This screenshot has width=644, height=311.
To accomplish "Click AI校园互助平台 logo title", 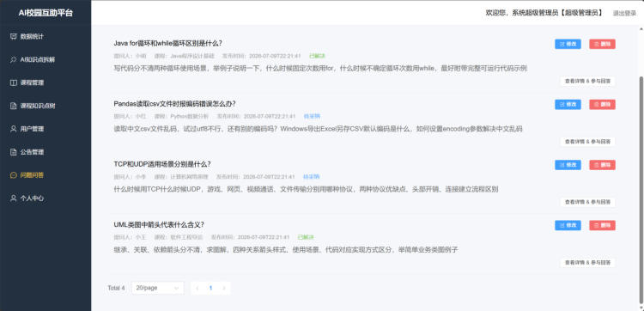I will (x=46, y=13).
